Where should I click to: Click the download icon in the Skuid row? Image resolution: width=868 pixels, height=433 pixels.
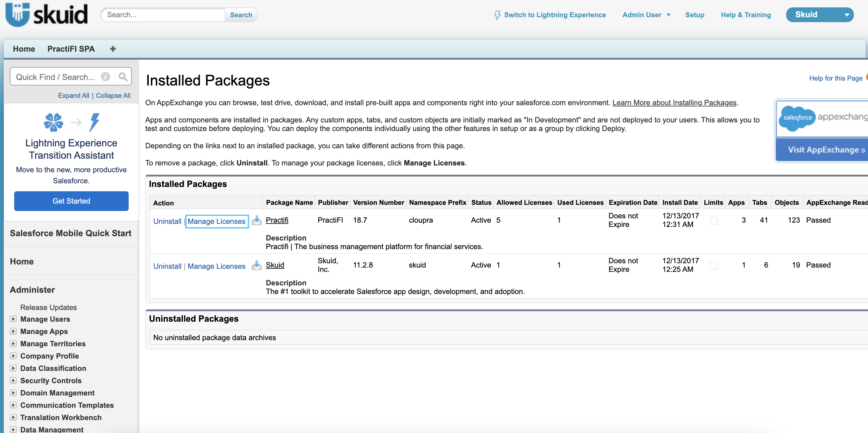[257, 265]
